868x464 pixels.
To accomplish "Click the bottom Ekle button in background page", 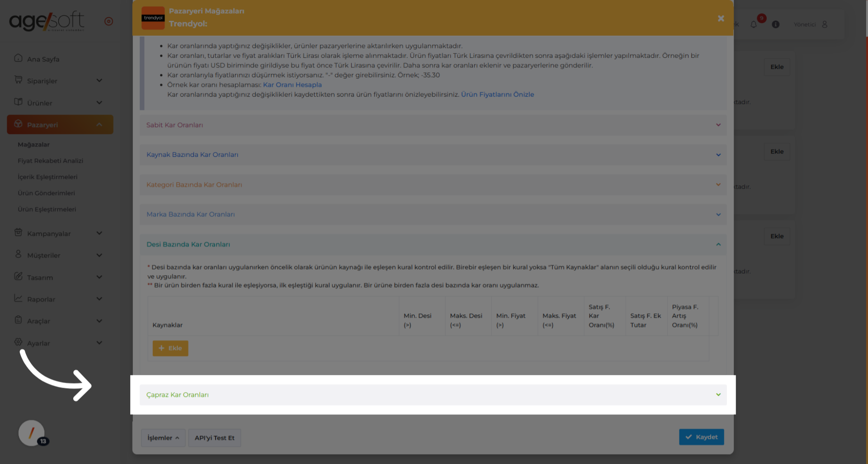I will (777, 236).
